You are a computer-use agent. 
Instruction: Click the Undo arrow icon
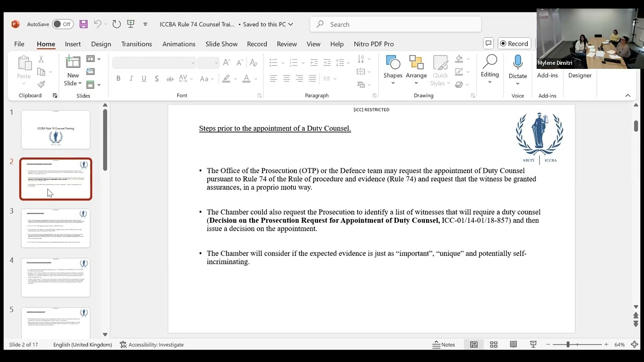(98, 24)
